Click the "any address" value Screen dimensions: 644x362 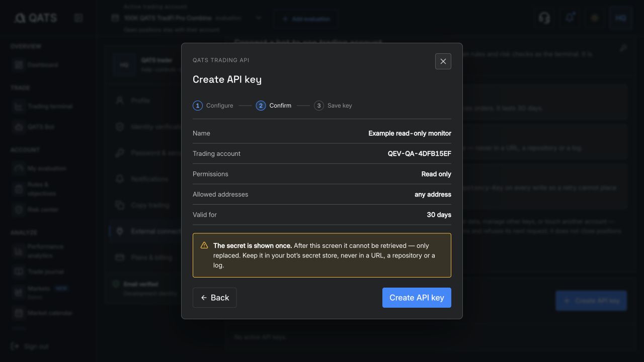point(433,195)
